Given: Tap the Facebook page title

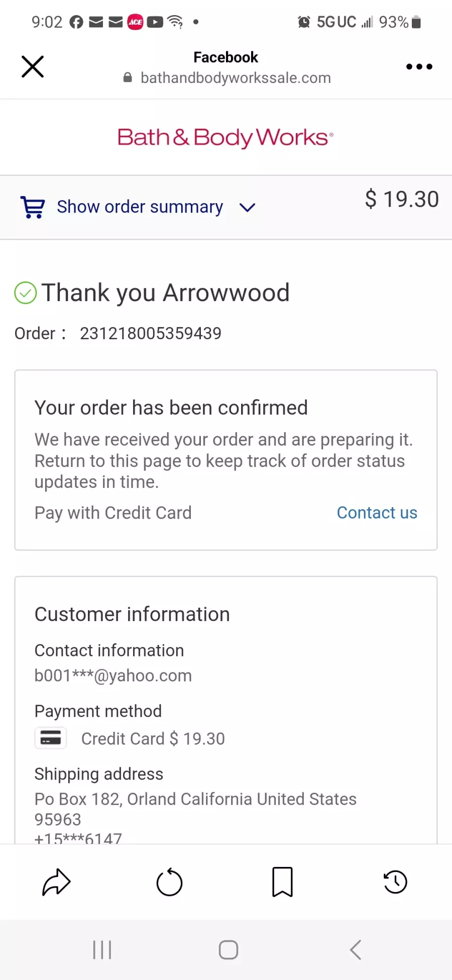Looking at the screenshot, I should tap(225, 57).
